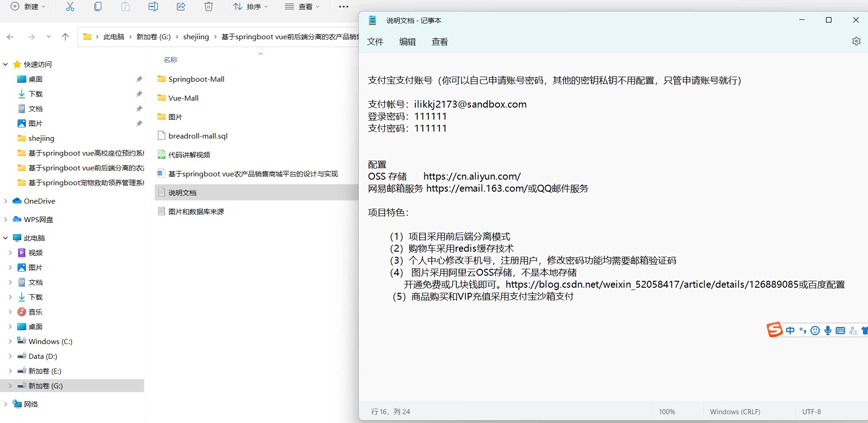This screenshot has height=423, width=868.
Task: Open Sogou emoji smiley icon
Action: pos(815,331)
